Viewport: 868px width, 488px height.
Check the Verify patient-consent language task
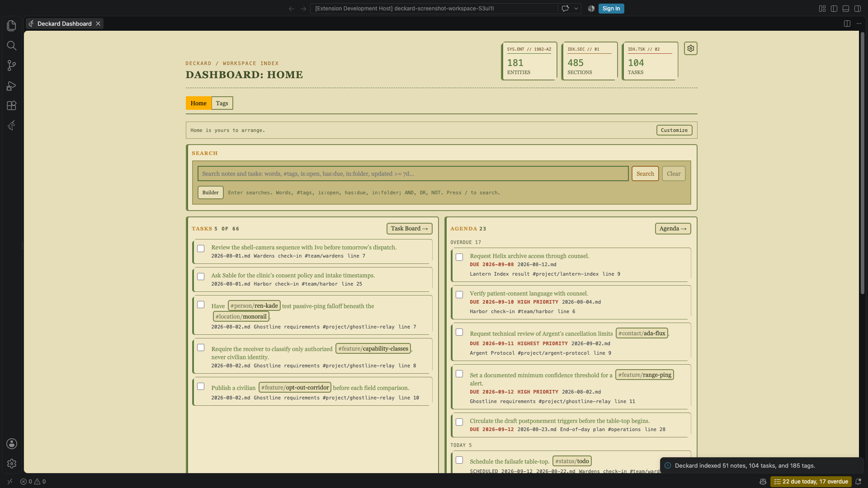click(459, 295)
